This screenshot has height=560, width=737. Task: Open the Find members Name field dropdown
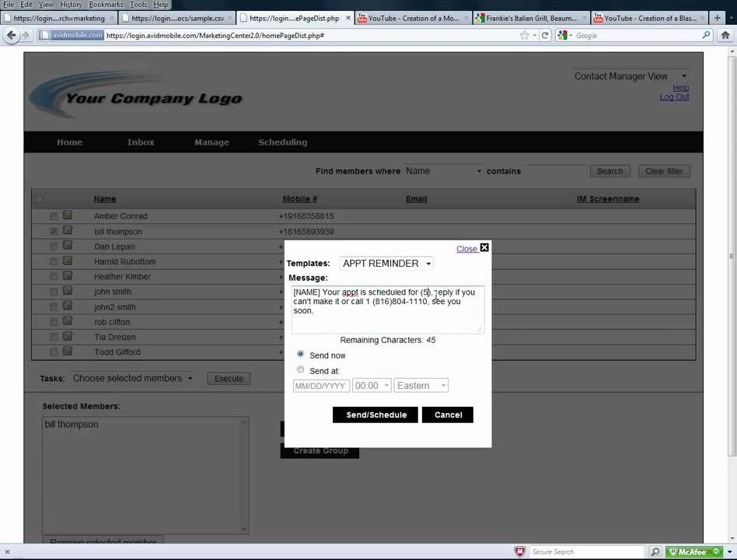point(443,171)
